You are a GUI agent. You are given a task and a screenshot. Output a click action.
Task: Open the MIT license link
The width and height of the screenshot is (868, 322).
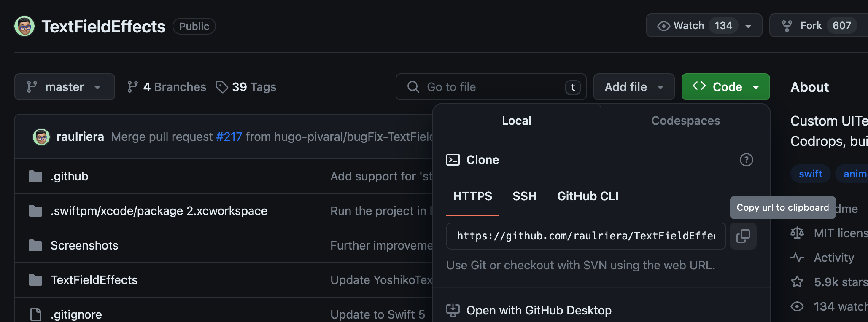pyautogui.click(x=840, y=233)
